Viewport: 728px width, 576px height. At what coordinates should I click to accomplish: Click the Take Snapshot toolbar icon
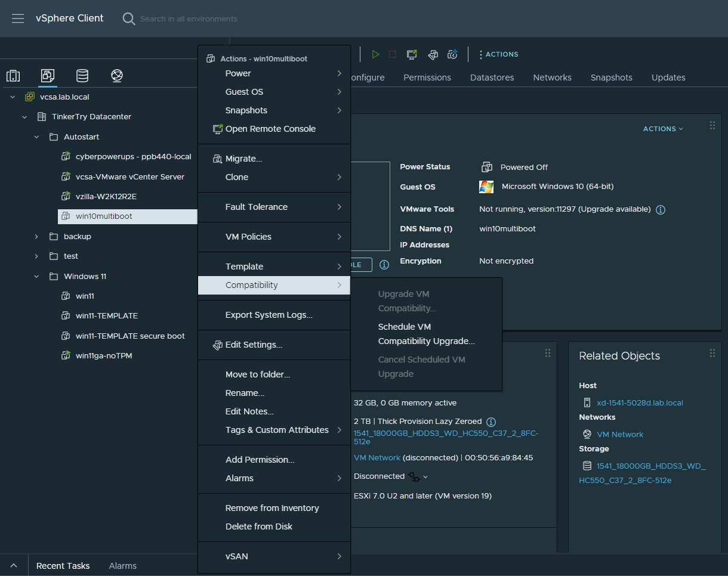click(453, 54)
